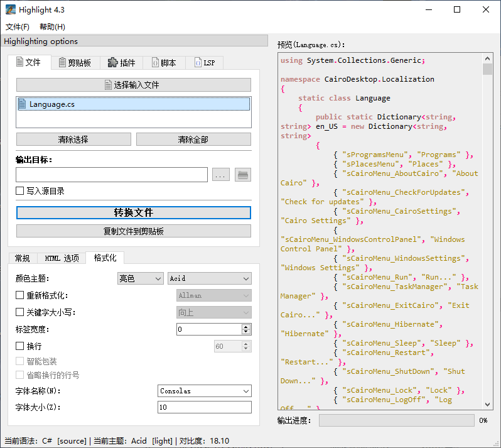
Task: Click the preview vertical scrollbar thumb
Action: coord(487,69)
